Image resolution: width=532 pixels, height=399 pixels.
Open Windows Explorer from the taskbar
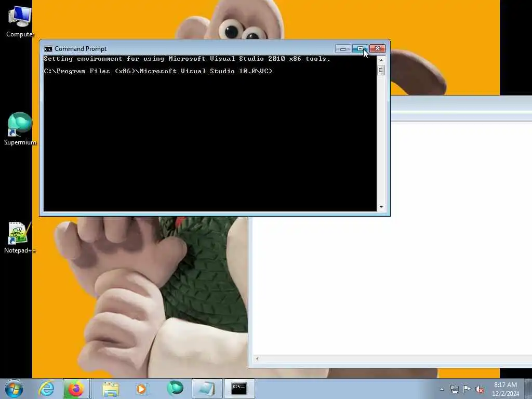(x=111, y=389)
